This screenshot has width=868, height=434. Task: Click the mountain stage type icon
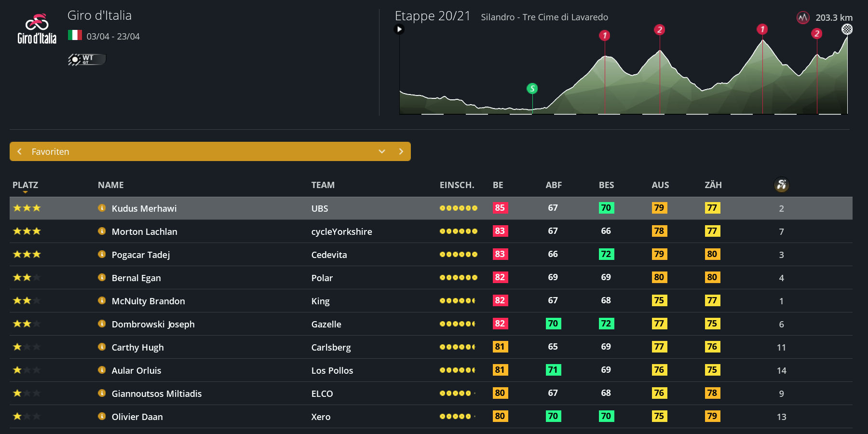tap(802, 18)
